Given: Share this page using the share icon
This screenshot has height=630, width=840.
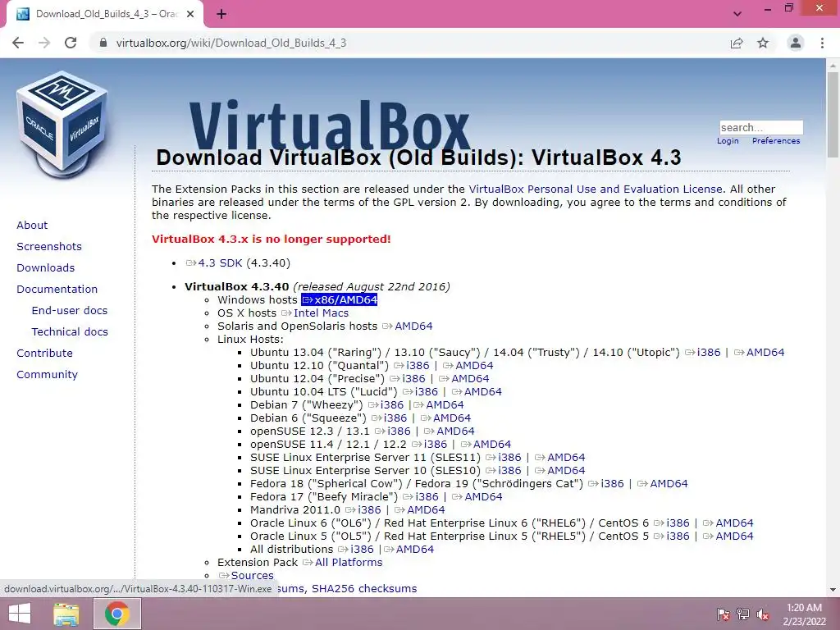Looking at the screenshot, I should pos(737,43).
